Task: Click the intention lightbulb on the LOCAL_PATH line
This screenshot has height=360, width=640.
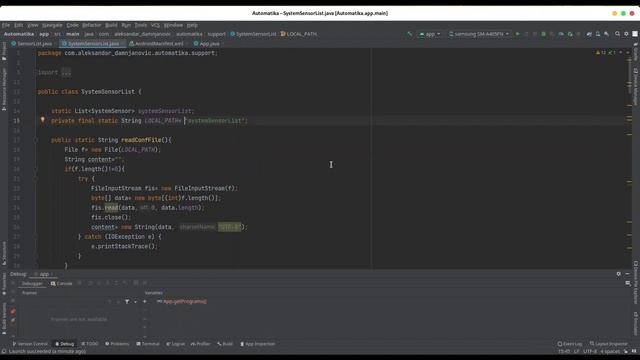Action: tap(42, 120)
